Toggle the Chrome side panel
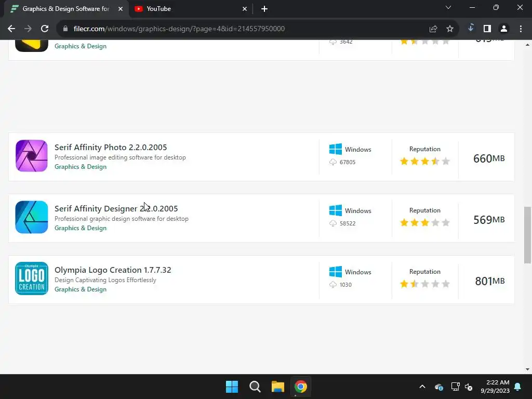 coord(487,29)
